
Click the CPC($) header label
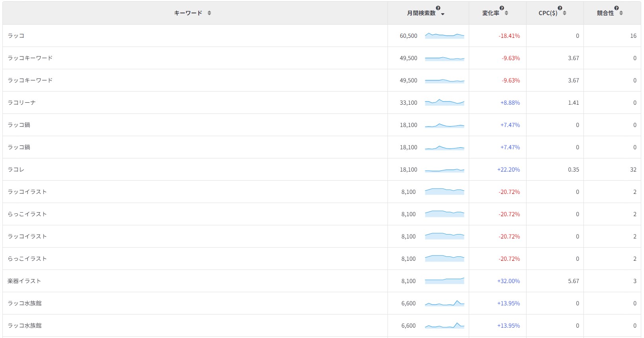click(x=548, y=13)
